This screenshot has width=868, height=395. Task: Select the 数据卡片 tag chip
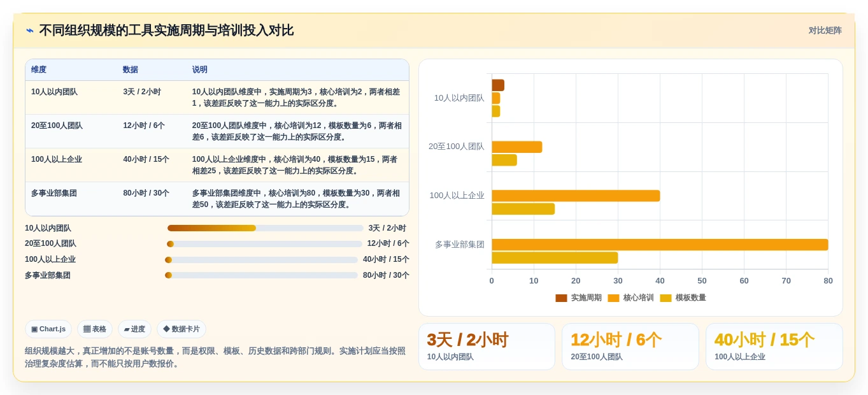point(181,329)
